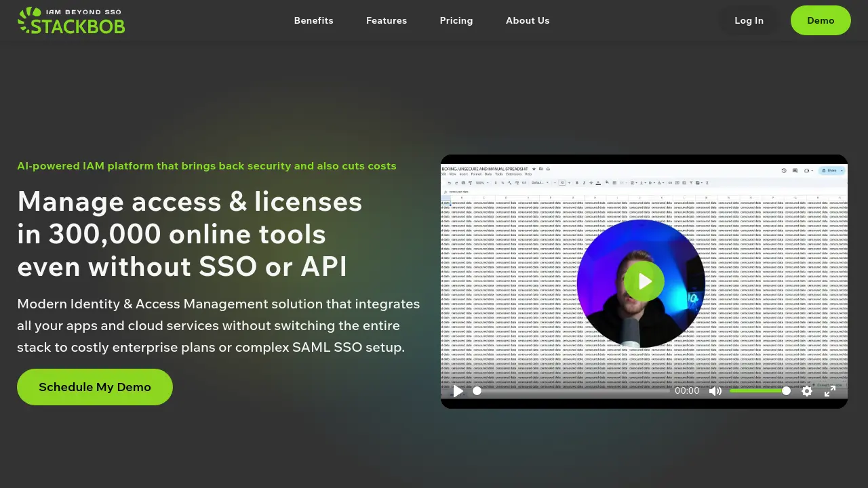The height and width of the screenshot is (488, 868).
Task: Click the blue Share button in the spreadsheet video
Action: click(831, 171)
